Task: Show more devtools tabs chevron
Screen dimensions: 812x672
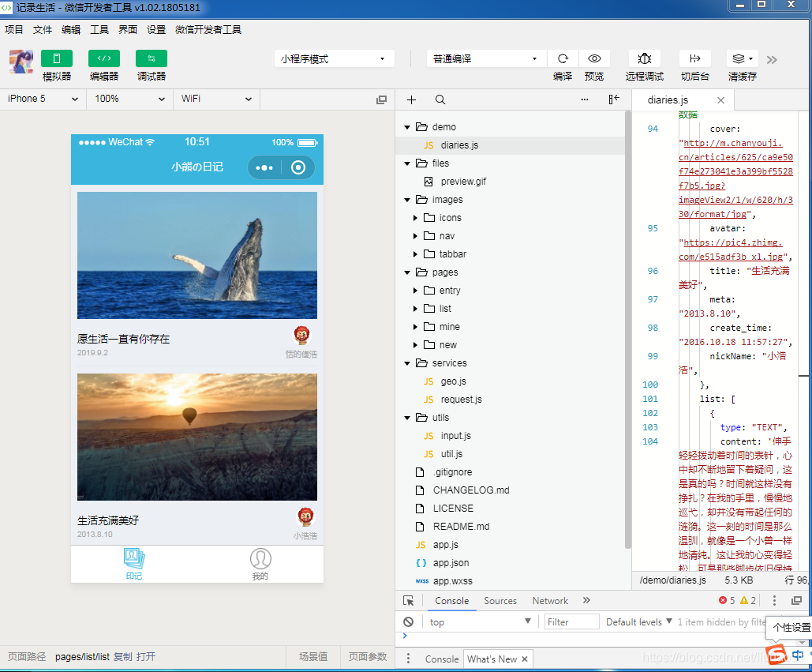Action: coord(586,600)
